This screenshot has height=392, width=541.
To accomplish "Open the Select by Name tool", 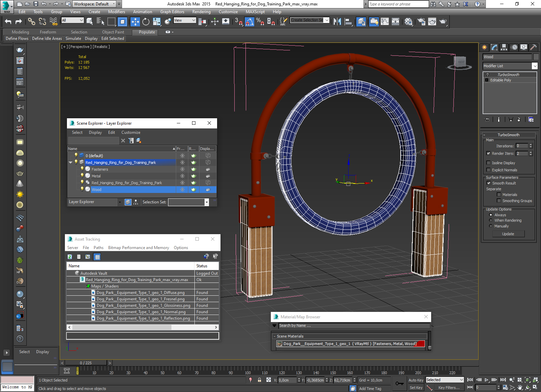I will point(100,22).
